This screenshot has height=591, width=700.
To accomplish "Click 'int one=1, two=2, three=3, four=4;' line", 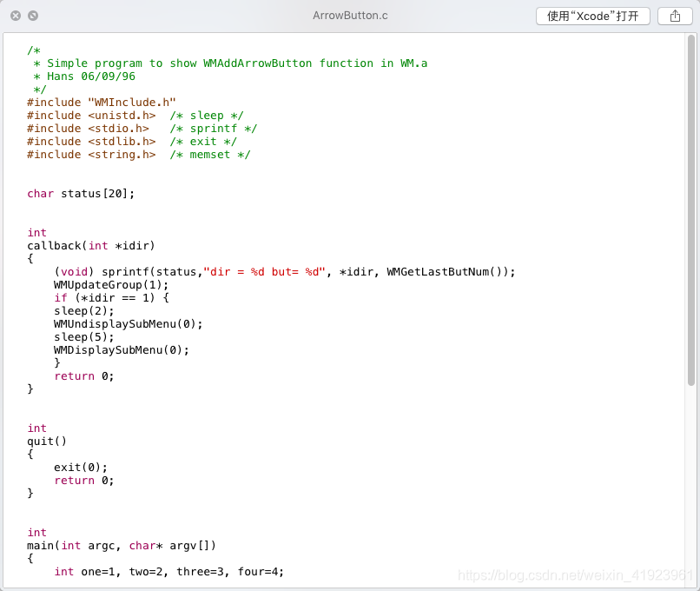I will tap(168, 572).
